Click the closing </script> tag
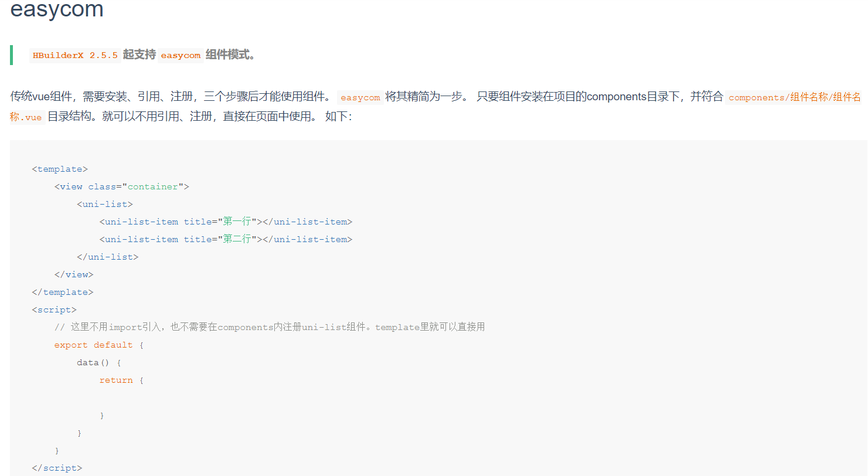The height and width of the screenshot is (476, 868). pos(56,467)
